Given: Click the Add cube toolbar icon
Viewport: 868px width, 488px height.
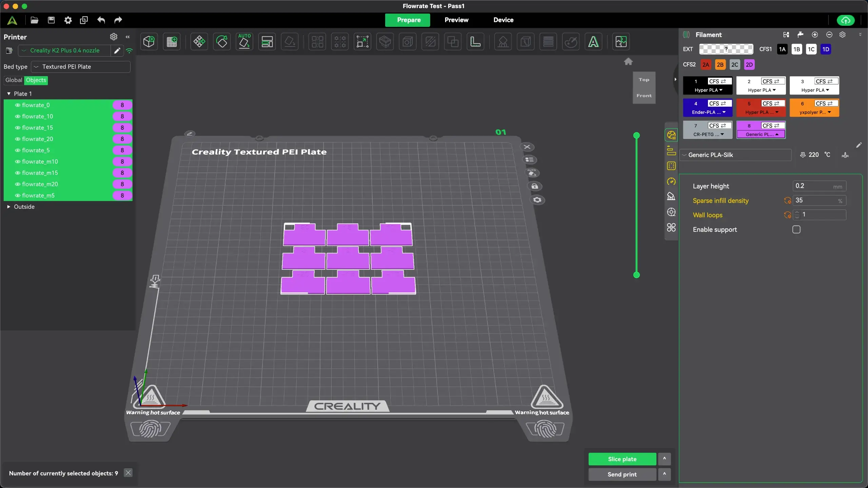Looking at the screenshot, I should (x=149, y=42).
